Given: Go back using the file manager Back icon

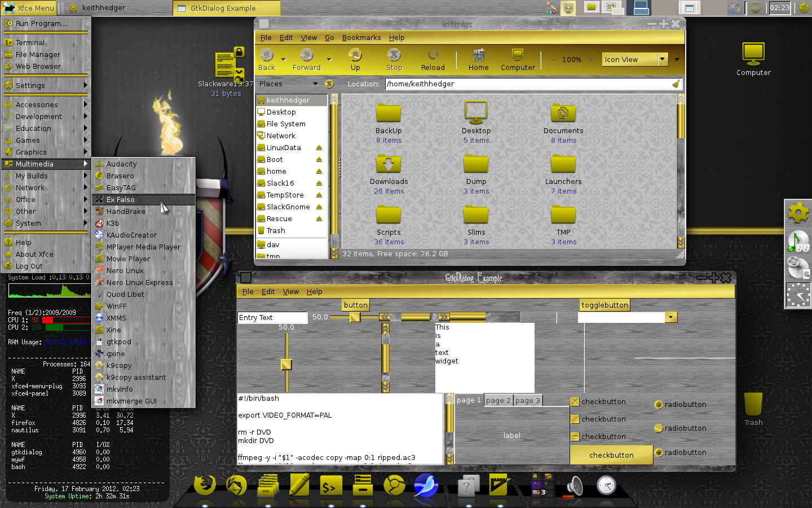Looking at the screenshot, I should coord(267,55).
